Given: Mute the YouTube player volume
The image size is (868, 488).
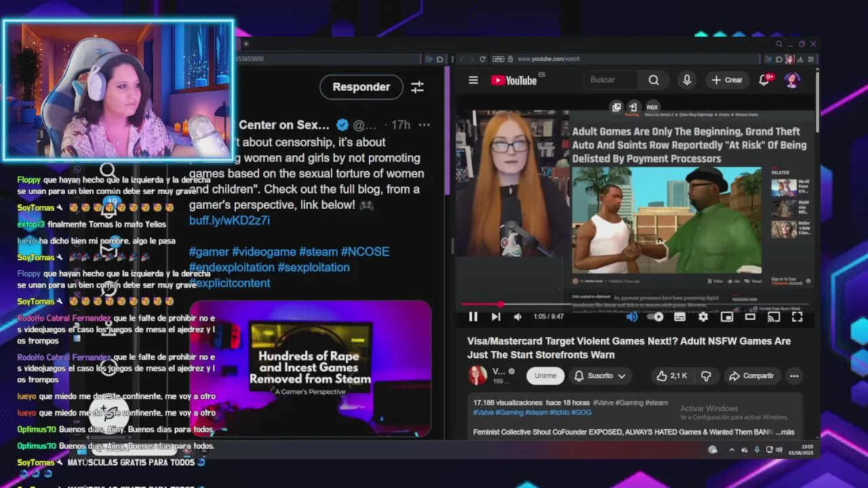Looking at the screenshot, I should click(517, 317).
